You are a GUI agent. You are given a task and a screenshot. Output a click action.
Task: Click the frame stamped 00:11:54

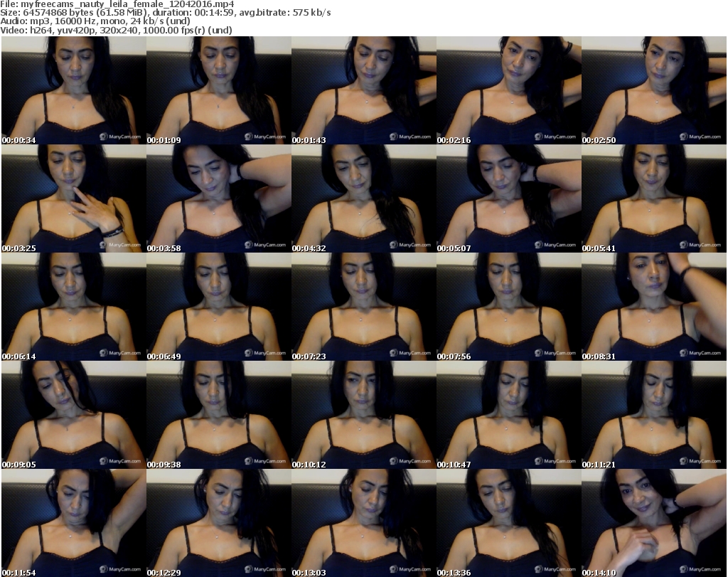click(74, 523)
